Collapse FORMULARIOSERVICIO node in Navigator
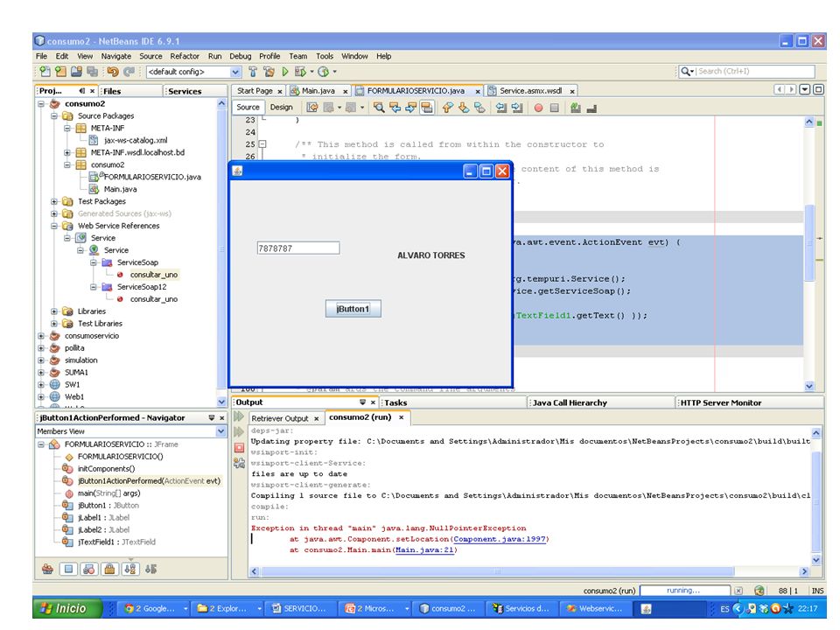840x630 pixels. click(x=41, y=444)
